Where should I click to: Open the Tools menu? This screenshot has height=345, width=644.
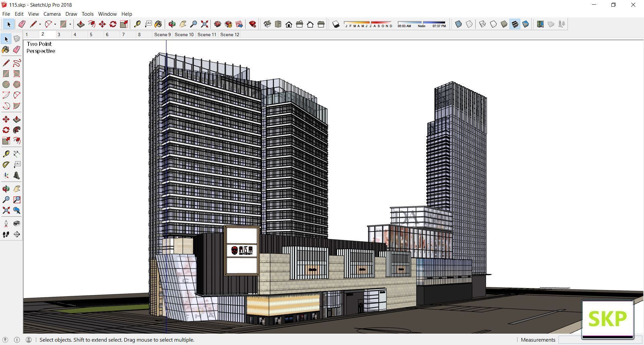tap(88, 14)
